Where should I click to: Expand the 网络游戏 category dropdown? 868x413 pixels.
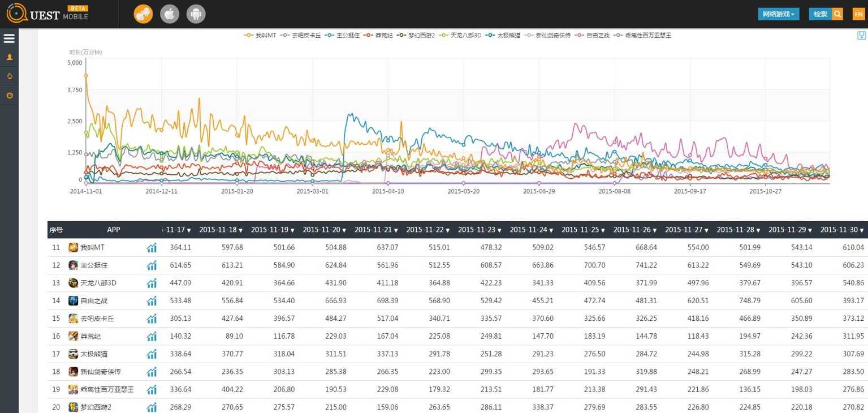pyautogui.click(x=778, y=14)
